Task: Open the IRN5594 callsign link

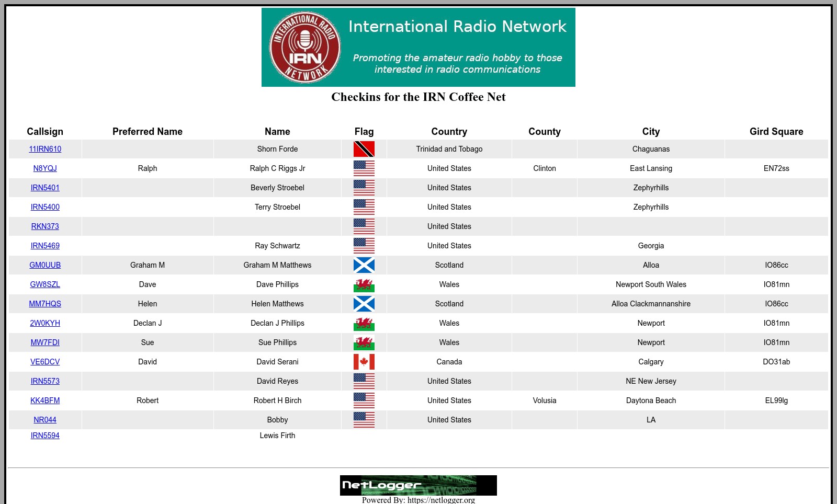Action: (x=45, y=436)
